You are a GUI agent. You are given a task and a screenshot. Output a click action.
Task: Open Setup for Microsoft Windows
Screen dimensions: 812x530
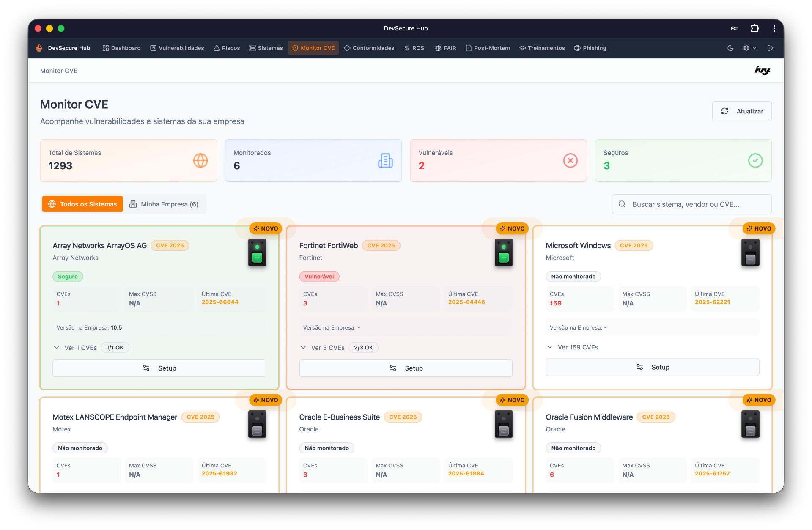pyautogui.click(x=653, y=368)
